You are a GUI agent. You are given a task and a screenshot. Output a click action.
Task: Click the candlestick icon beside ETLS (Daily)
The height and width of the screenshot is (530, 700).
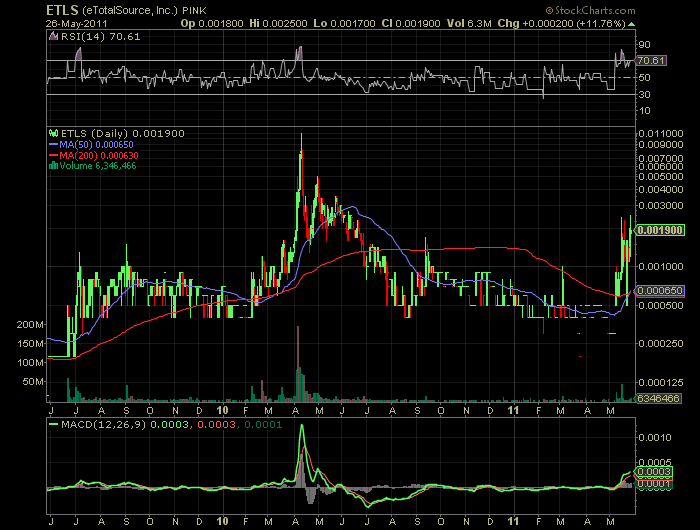pos(52,133)
